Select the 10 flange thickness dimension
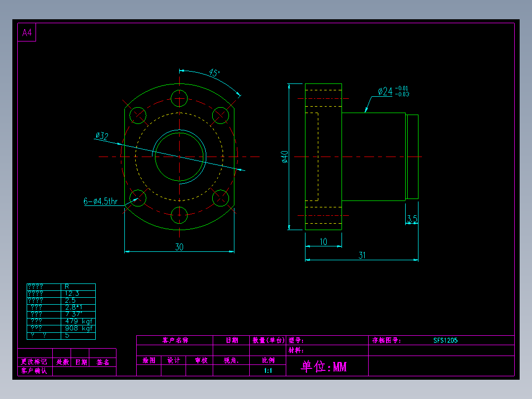Screen dimensions: 532x399 (x=323, y=242)
